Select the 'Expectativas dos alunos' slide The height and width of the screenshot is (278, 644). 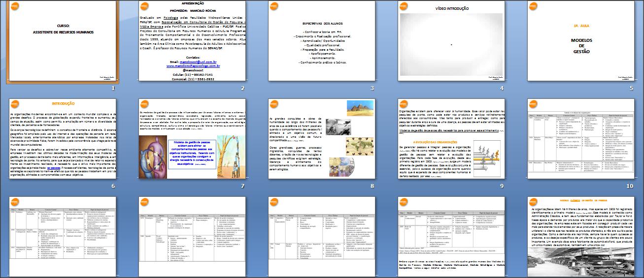(x=322, y=40)
